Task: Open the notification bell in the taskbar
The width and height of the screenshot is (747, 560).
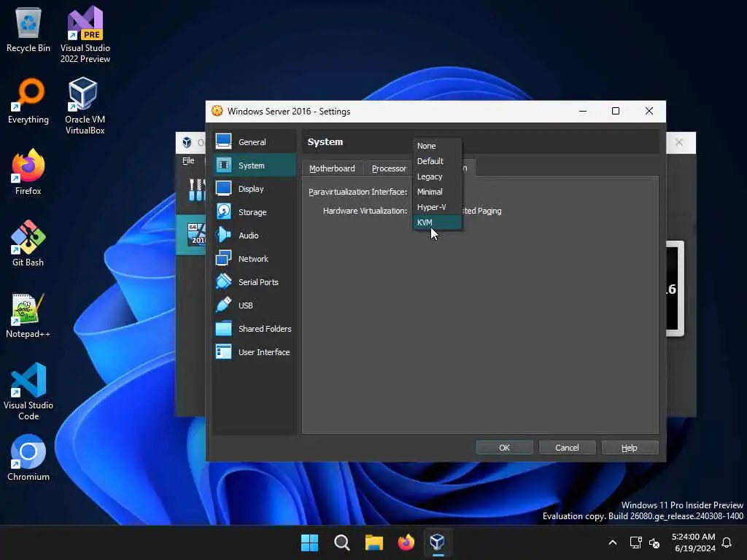Action: tap(727, 542)
